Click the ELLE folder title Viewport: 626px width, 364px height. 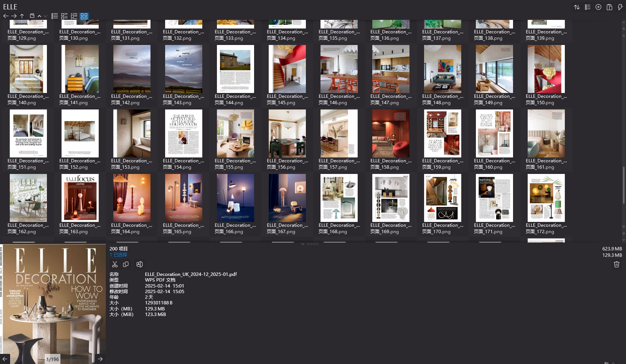[10, 7]
